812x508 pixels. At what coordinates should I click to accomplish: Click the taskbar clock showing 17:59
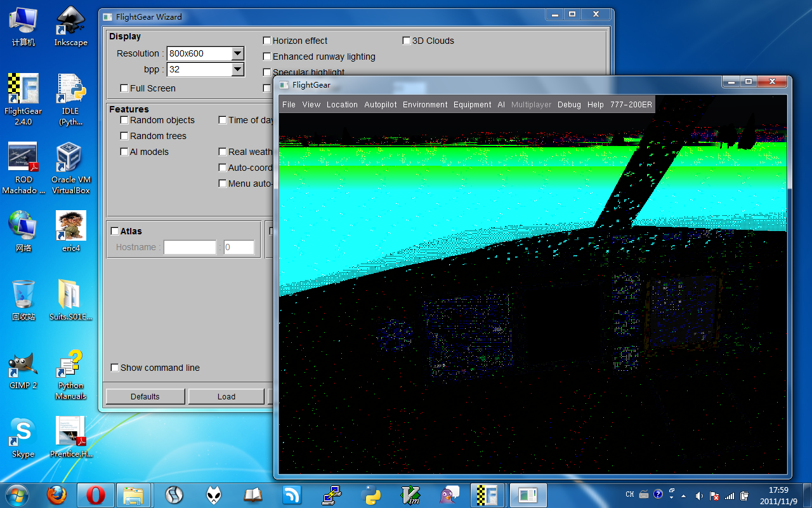pyautogui.click(x=778, y=495)
